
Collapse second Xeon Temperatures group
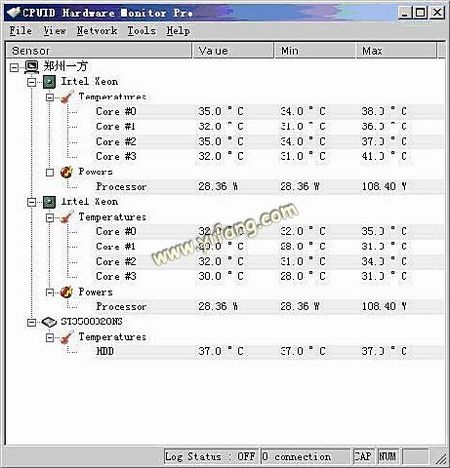(x=50, y=217)
